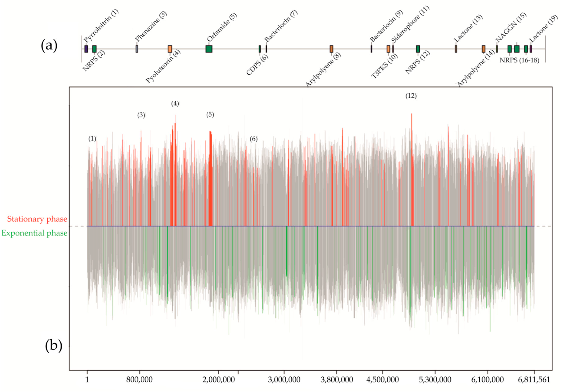Click the Stationary phase legend label

coord(37,219)
